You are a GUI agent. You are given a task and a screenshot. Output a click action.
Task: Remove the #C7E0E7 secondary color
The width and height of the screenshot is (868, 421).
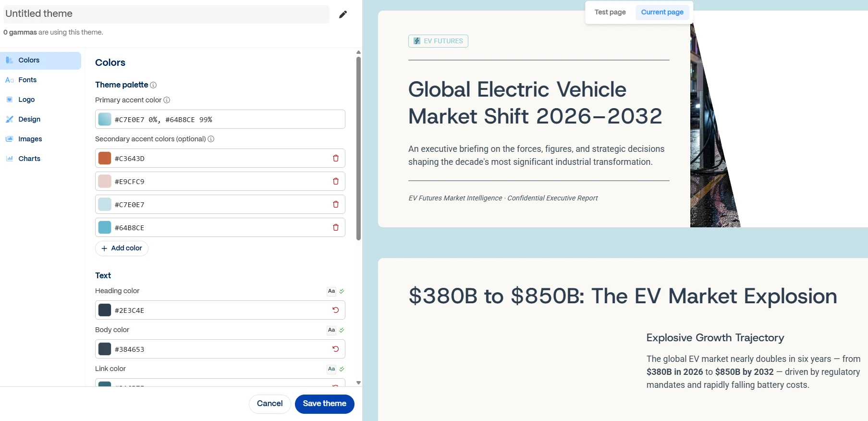point(336,204)
